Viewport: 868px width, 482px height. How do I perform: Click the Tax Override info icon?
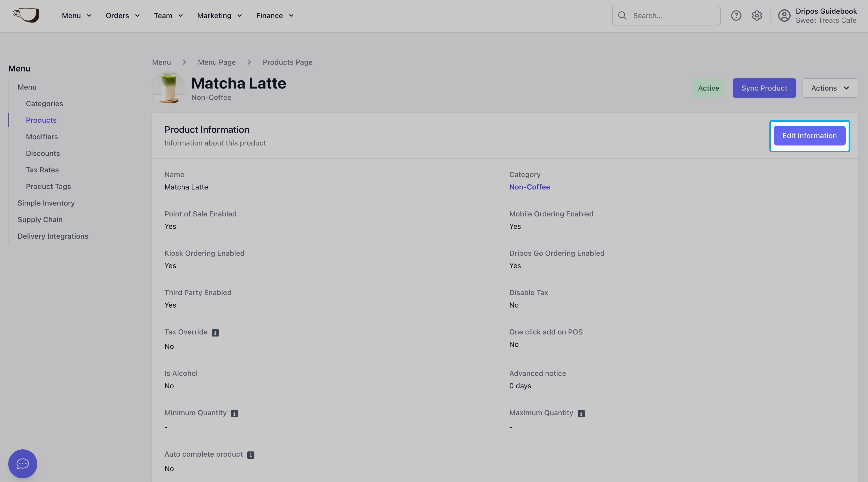215,333
